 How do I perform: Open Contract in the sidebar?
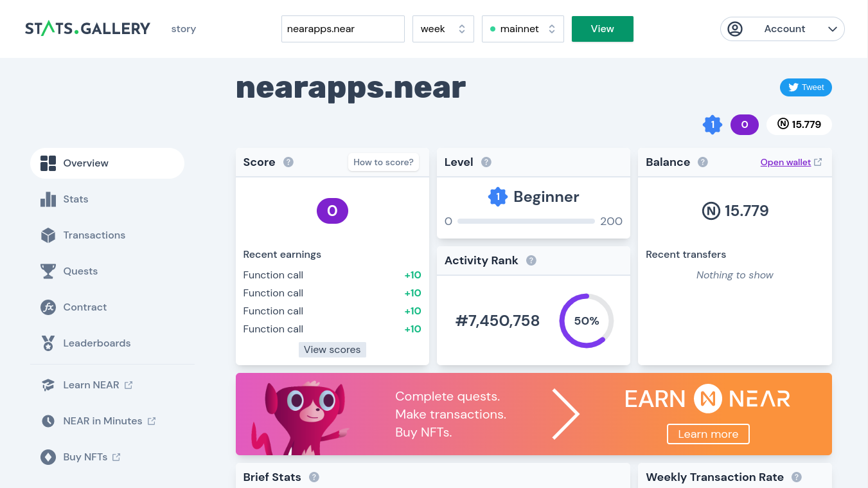pos(107,307)
